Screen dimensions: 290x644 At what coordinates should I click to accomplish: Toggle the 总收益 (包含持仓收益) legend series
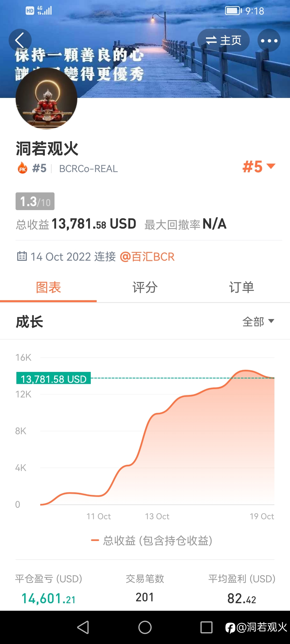[x=152, y=540]
